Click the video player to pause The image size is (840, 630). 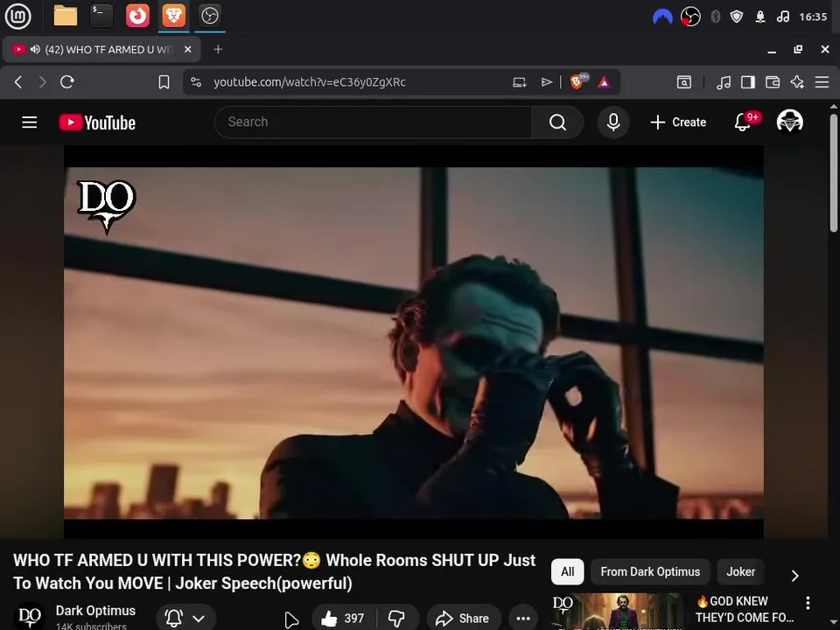414,342
